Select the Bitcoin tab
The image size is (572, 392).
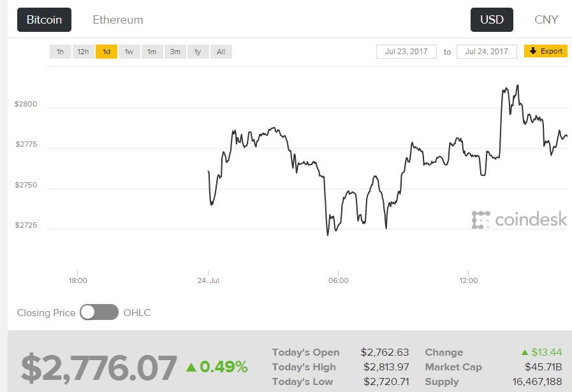(x=44, y=20)
